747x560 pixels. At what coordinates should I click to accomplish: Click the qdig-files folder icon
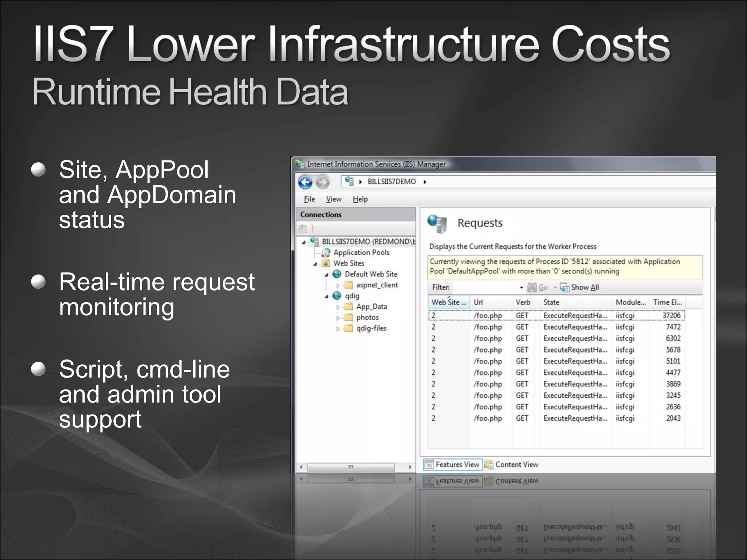(x=349, y=328)
